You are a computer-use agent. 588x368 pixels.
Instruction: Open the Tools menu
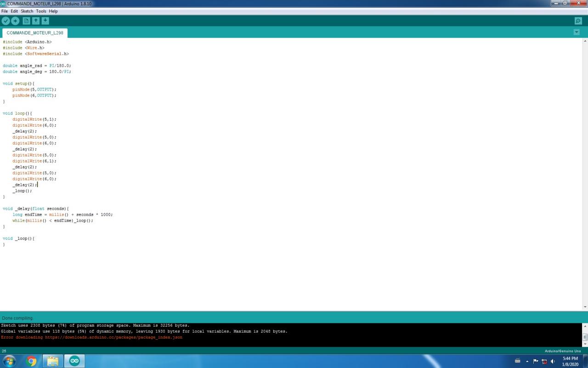pyautogui.click(x=41, y=11)
